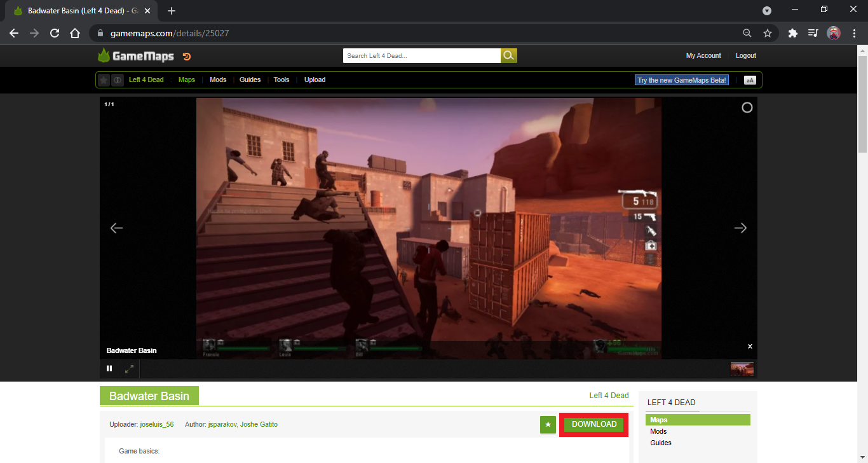This screenshot has height=463, width=868.
Task: Open the media controls icon
Action: pyautogui.click(x=813, y=33)
